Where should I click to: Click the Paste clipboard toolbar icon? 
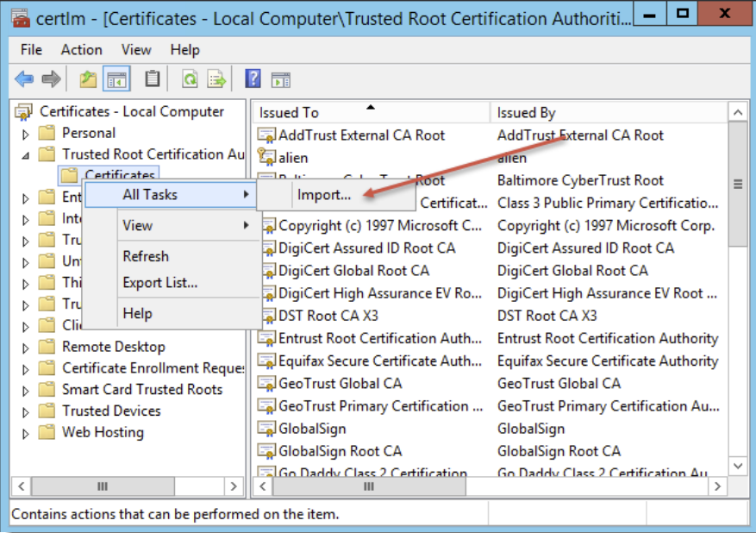tap(153, 78)
